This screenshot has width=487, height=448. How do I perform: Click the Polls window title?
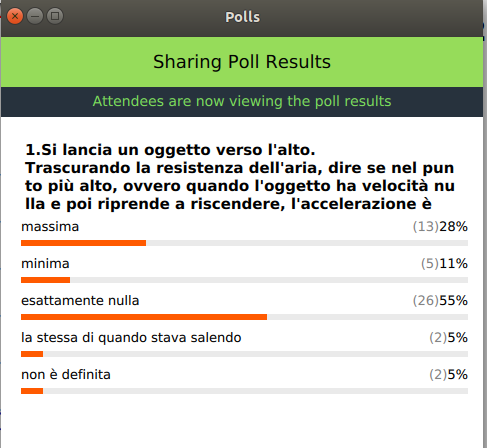[242, 17]
